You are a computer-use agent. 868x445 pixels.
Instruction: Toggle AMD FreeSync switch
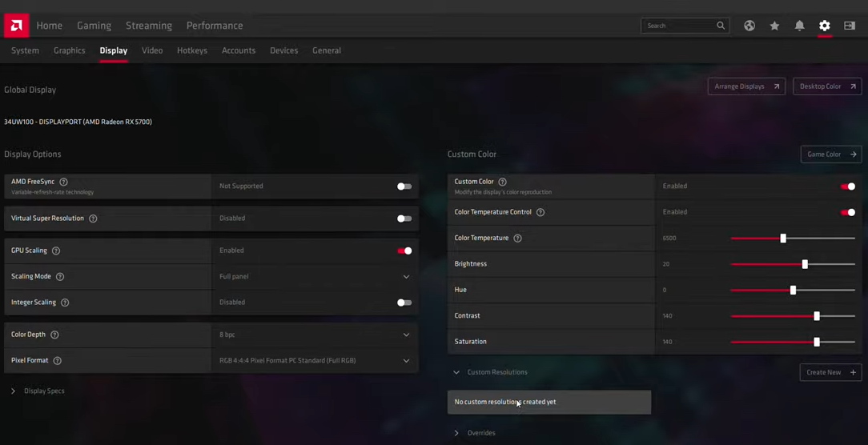click(x=404, y=186)
